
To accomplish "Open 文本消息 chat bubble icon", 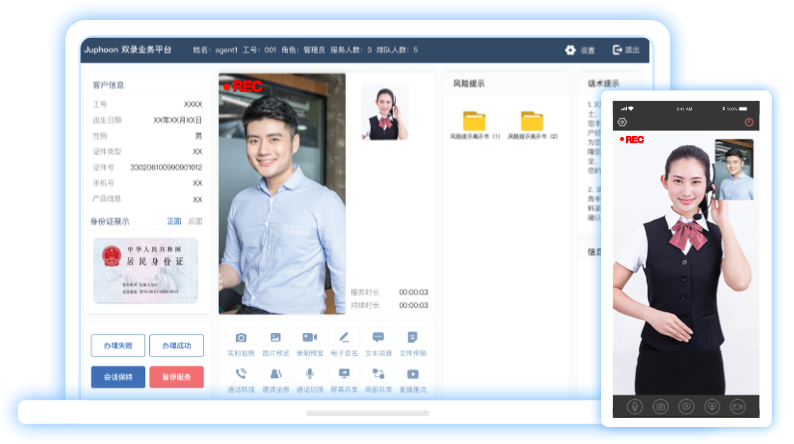I will point(378,338).
